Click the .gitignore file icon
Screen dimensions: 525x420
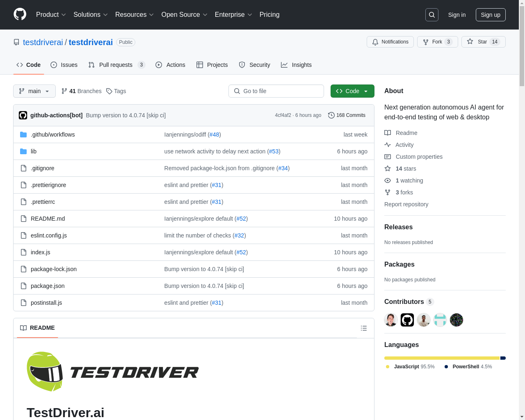click(23, 168)
